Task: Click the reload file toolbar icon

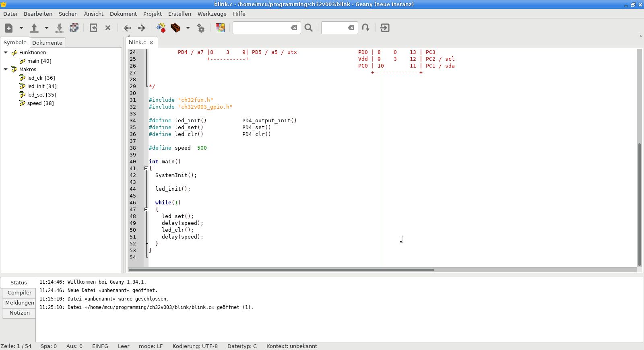Action: click(93, 28)
